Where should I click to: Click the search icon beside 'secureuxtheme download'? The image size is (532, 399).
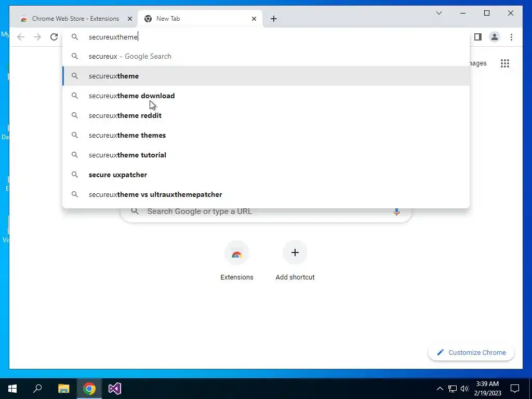[x=75, y=96]
